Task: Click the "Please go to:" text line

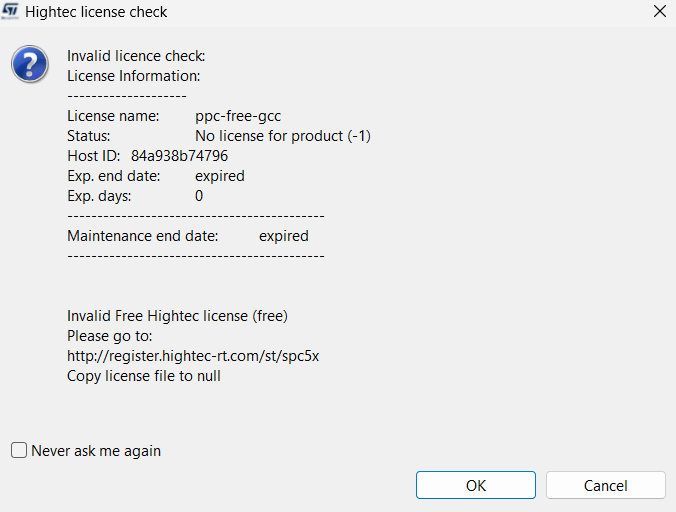Action: click(109, 336)
